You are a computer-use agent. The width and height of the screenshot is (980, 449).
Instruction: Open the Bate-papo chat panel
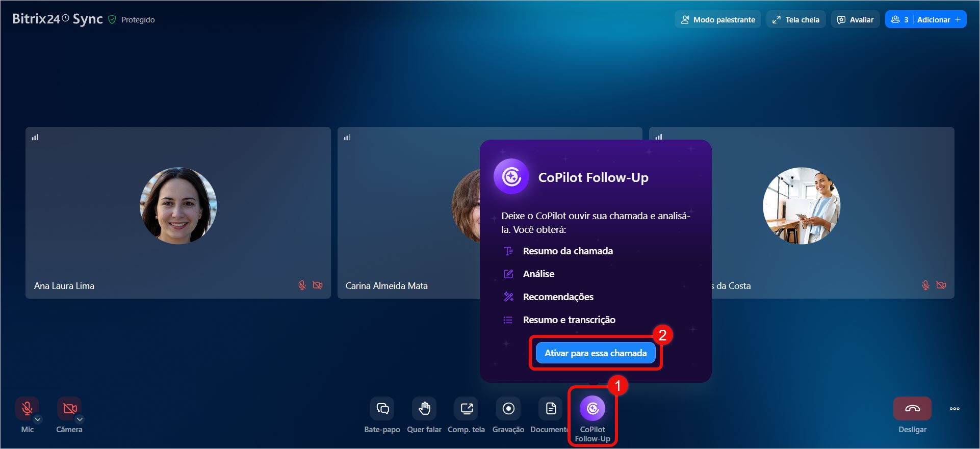click(382, 409)
